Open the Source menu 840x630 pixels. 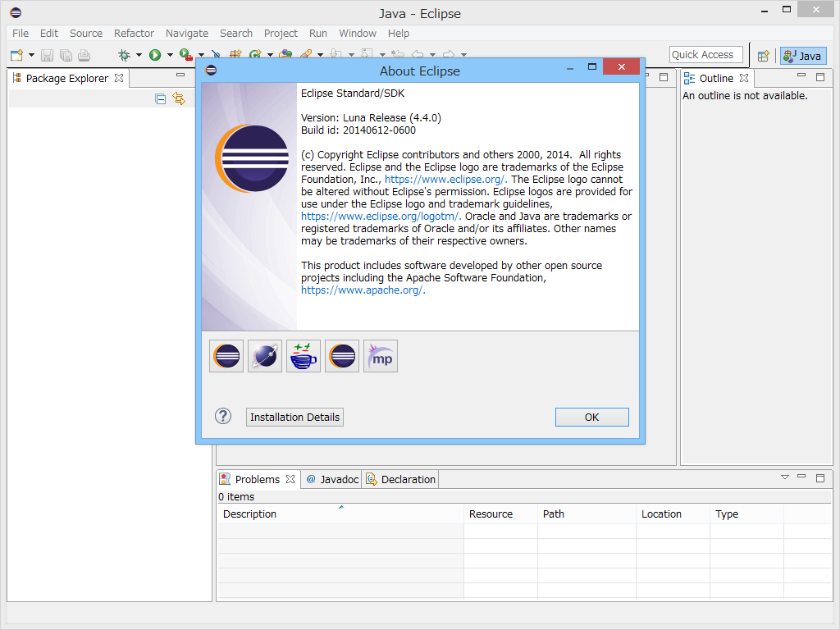coord(85,34)
